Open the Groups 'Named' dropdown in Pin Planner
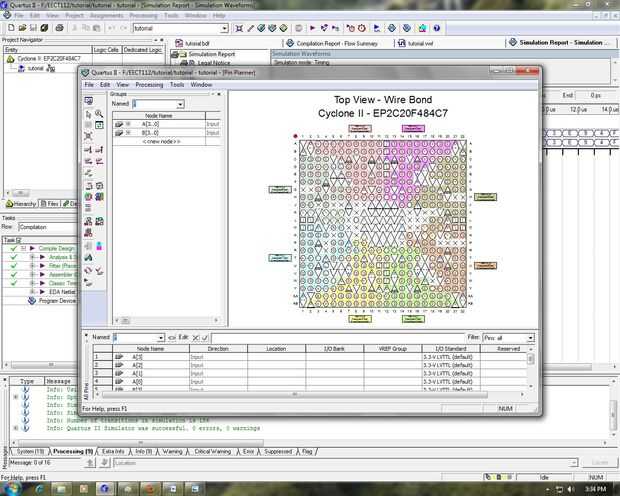 pyautogui.click(x=180, y=104)
